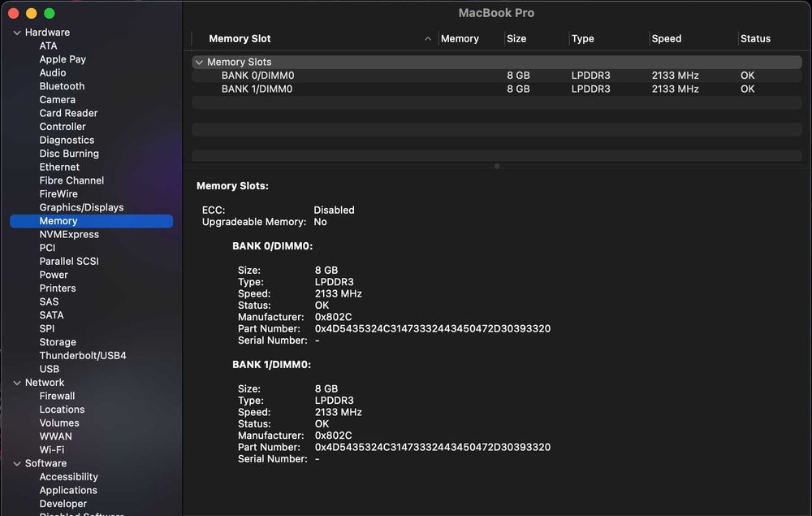Viewport: 812px width, 516px height.
Task: Click the MacBook Pro window title
Action: pyautogui.click(x=496, y=13)
